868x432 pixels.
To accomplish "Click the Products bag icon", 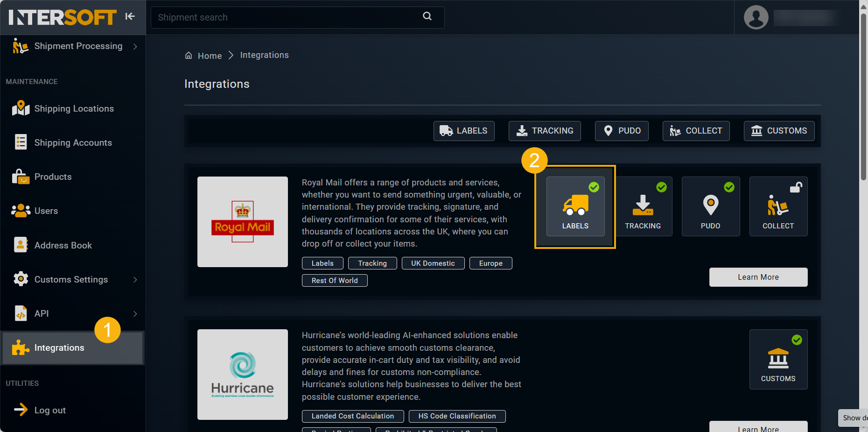I will (21, 177).
